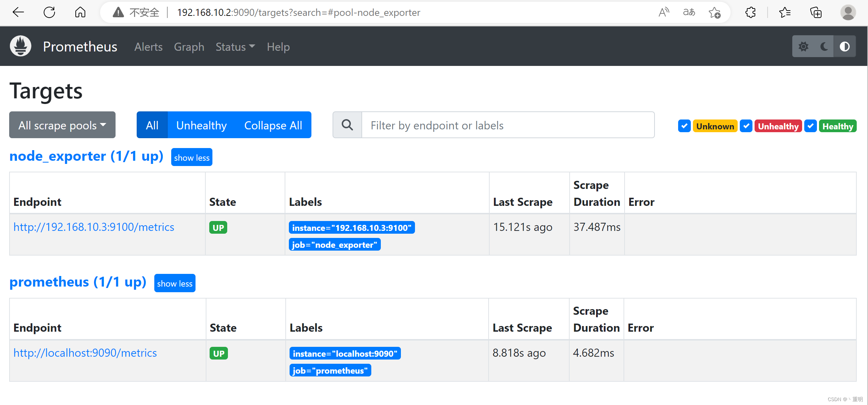This screenshot has height=405, width=868.
Task: Open http://localhost:9090/metrics endpoint link
Action: tap(85, 353)
